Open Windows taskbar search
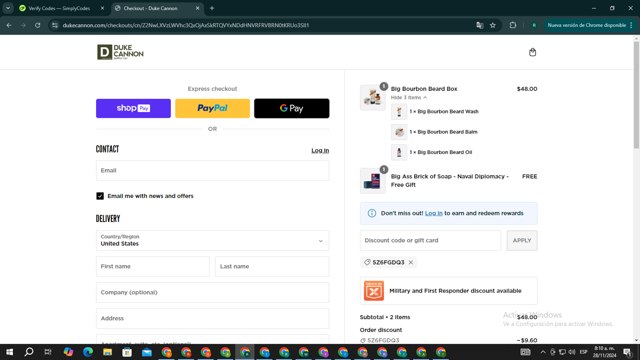This screenshot has height=360, width=640. [29, 352]
